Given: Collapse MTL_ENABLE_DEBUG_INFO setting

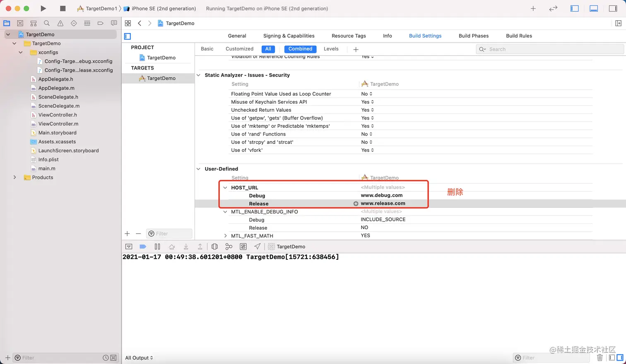Looking at the screenshot, I should click(x=225, y=212).
